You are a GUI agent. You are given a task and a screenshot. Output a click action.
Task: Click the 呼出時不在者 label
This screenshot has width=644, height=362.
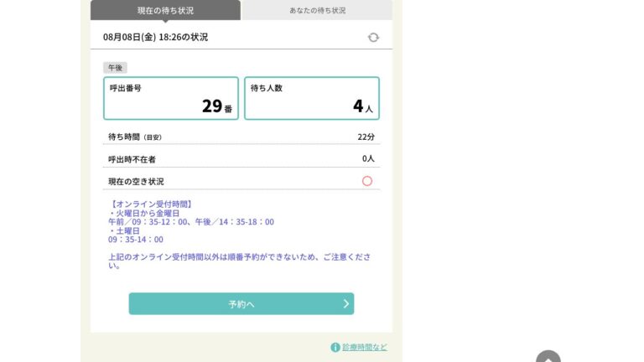click(132, 159)
